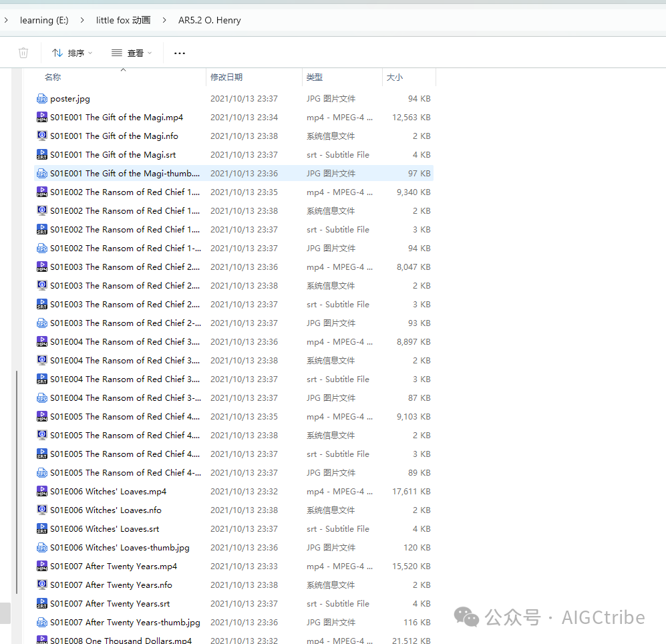
Task: Click the size cell reading 120 KB
Action: tap(417, 547)
